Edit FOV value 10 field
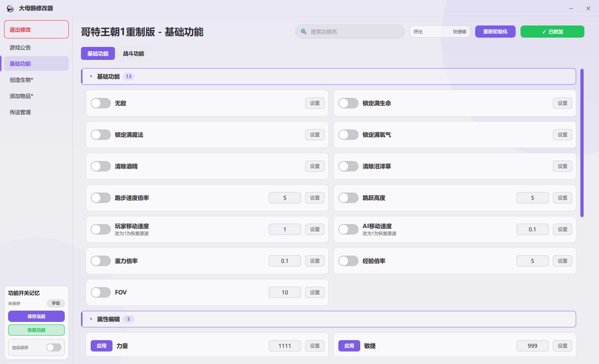 point(285,292)
